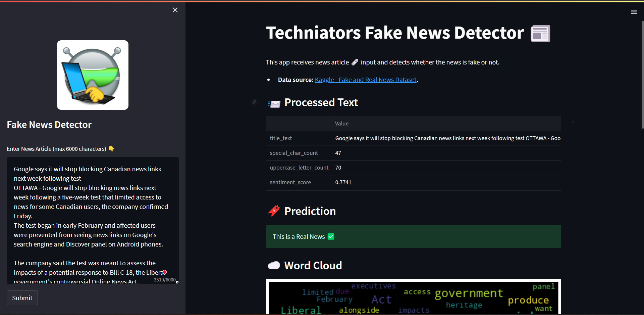The image size is (644, 315).
Task: Open the hamburger main menu
Action: tap(634, 12)
